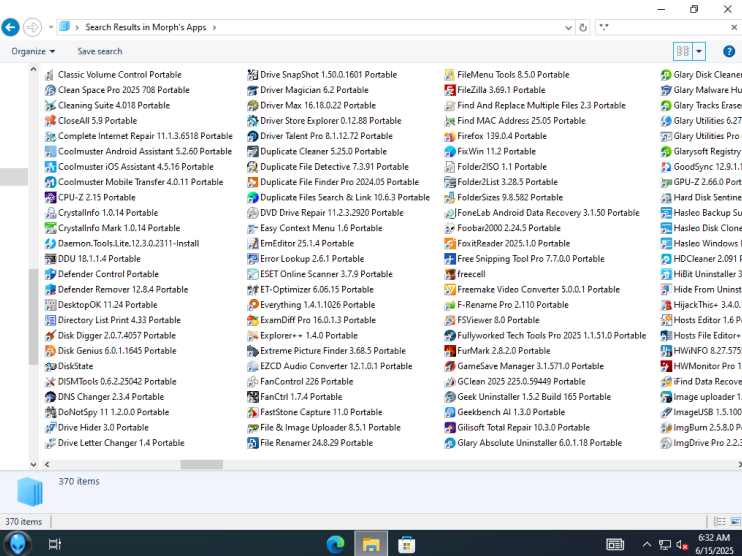Launch Microsoft Edge from the taskbar

point(336,544)
